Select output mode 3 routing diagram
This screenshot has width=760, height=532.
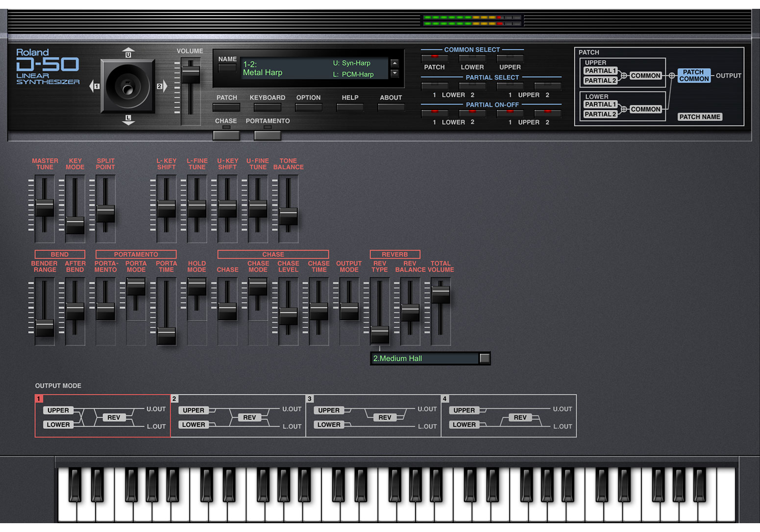373,416
